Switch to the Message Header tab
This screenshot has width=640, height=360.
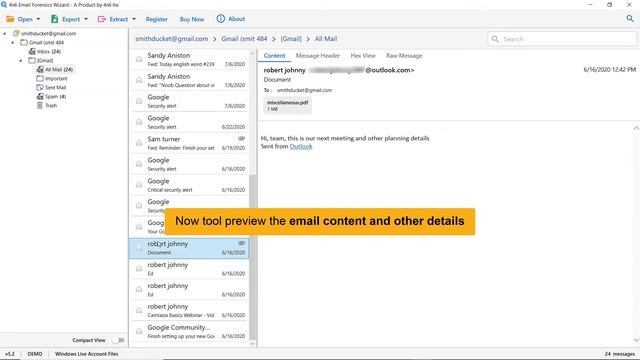(318, 56)
